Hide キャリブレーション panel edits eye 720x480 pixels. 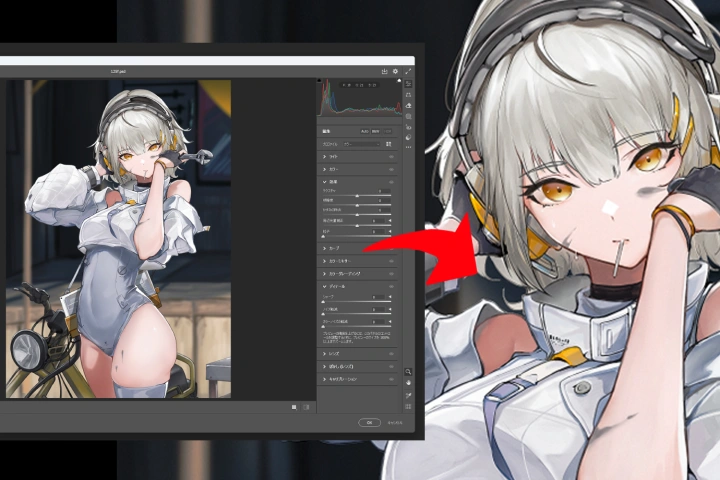391,379
